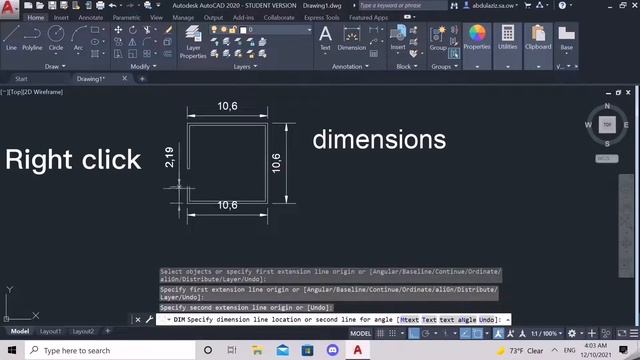Switch to the Layout2 tab
Screen dimensions: 640x360
click(83, 331)
